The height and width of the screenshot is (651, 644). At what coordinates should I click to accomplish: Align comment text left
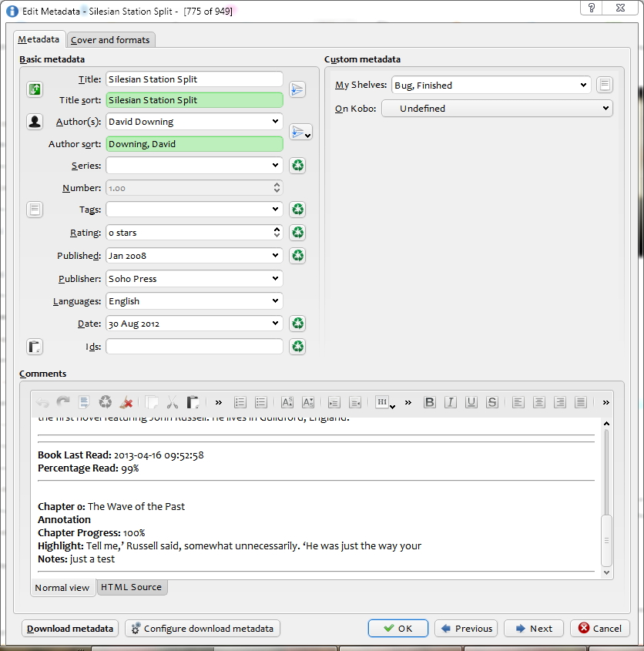tap(518, 402)
